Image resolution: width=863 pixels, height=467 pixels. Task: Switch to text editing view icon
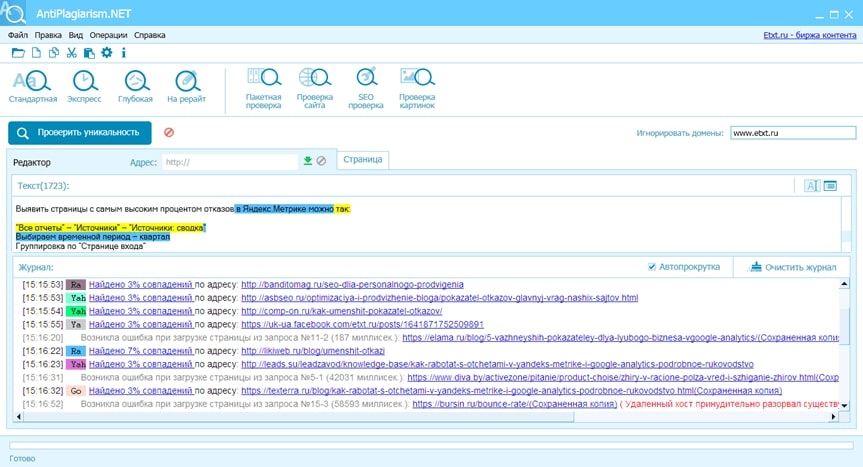tap(811, 185)
